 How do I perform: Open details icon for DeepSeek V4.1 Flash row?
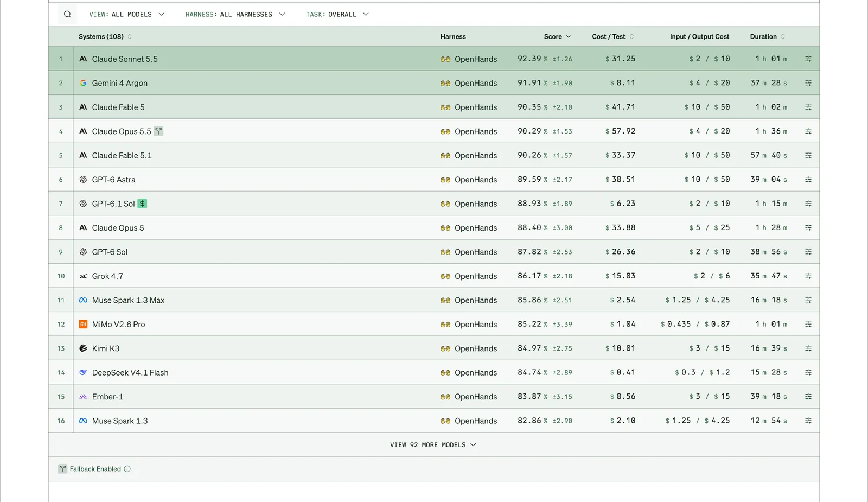point(808,373)
